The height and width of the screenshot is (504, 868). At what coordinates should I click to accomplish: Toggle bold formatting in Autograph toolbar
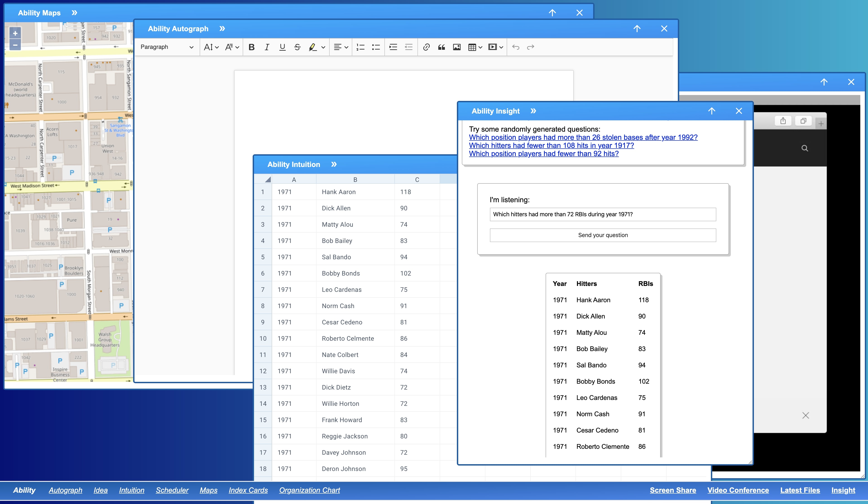tap(252, 47)
